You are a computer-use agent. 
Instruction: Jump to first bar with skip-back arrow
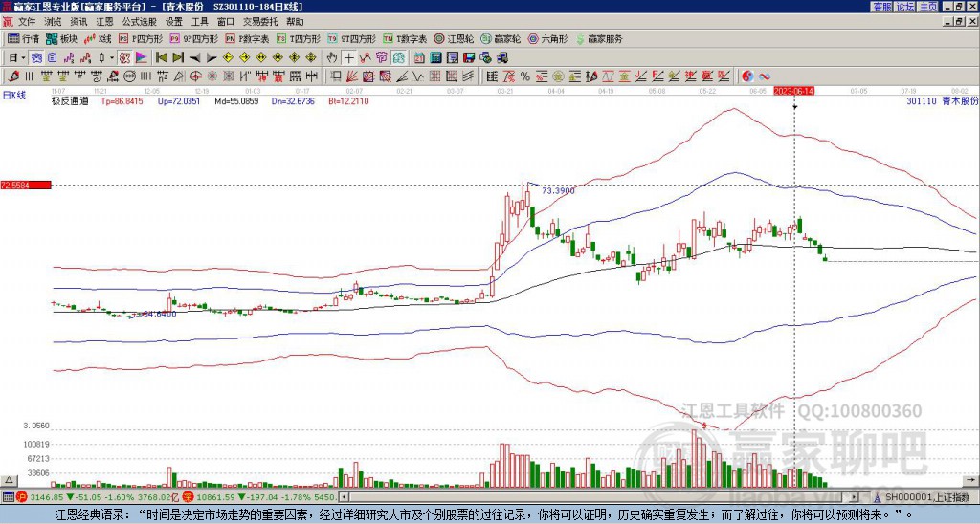(x=161, y=58)
